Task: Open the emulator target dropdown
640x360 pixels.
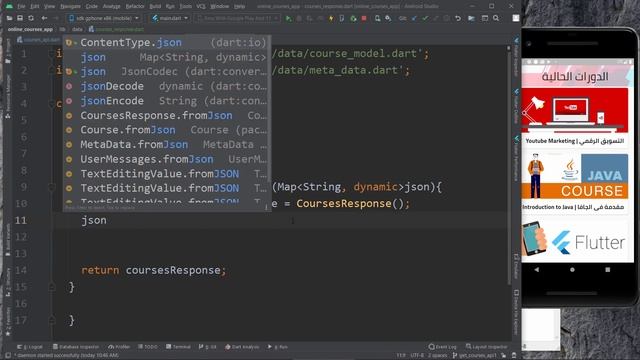Action: [237, 18]
